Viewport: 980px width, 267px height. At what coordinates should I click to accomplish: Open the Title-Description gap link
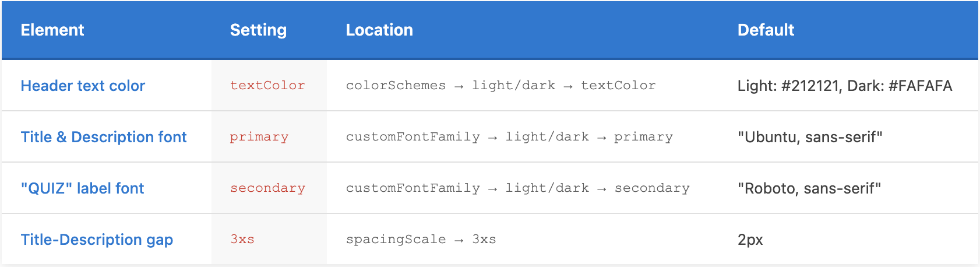(97, 240)
